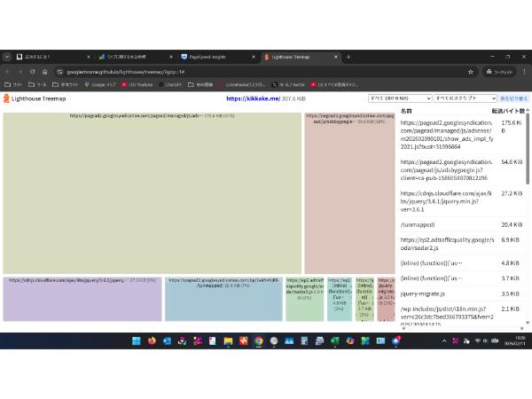Launch Firefox from the taskbar
The width and height of the screenshot is (532, 399).
point(152,340)
